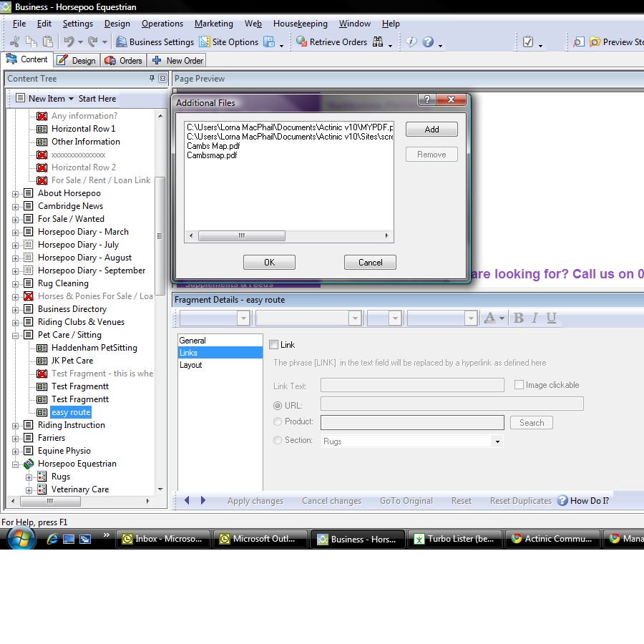
Task: Click the Paste clipboard icon
Action: [x=47, y=42]
